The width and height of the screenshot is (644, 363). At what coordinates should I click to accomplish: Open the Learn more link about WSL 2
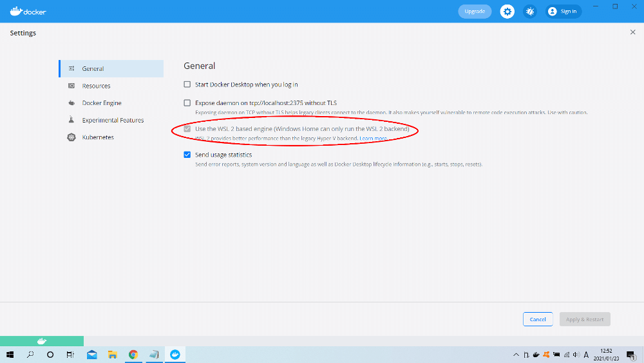373,139
